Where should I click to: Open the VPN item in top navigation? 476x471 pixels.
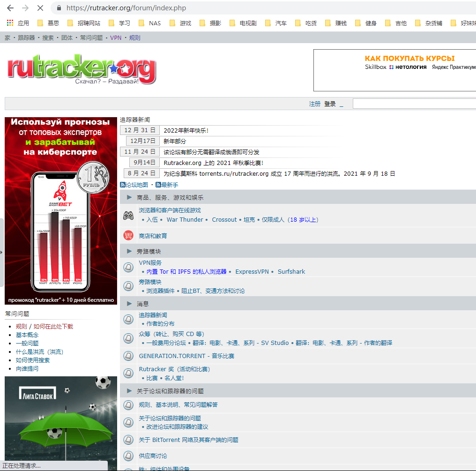(x=115, y=38)
